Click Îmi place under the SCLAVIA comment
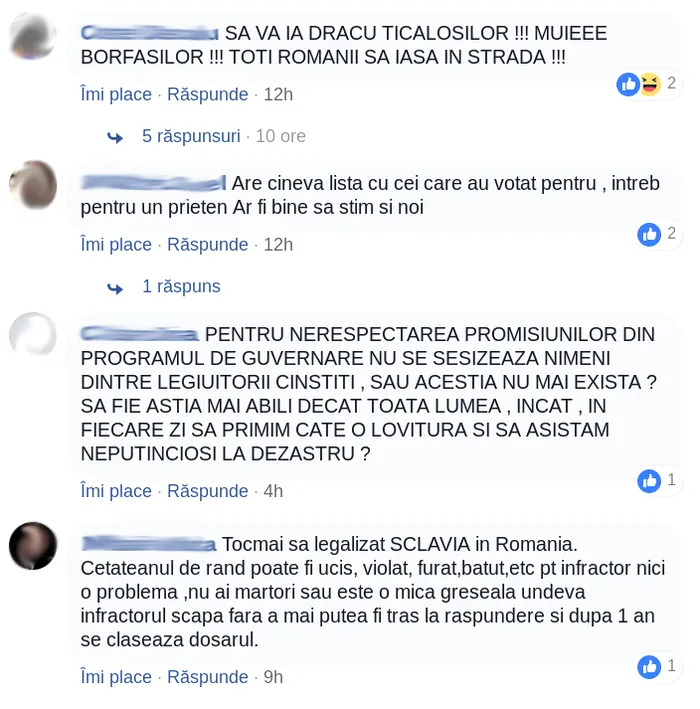Viewport: 700px width, 709px height. coord(116,677)
